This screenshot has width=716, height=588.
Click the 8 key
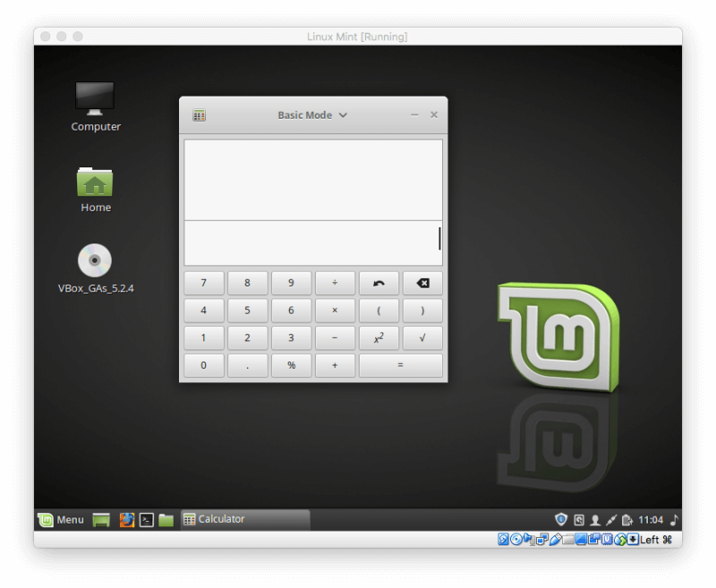pos(247,283)
